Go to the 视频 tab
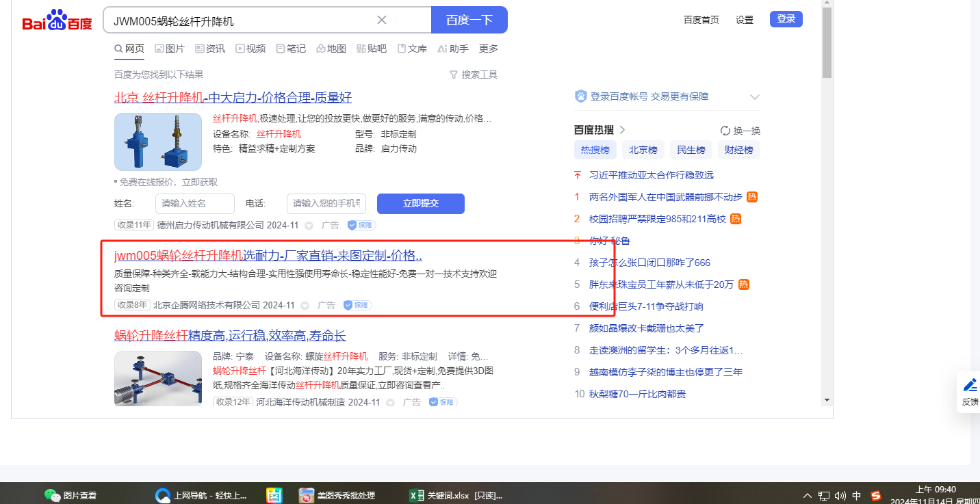Screen dimensions: 980x504 coord(250,49)
